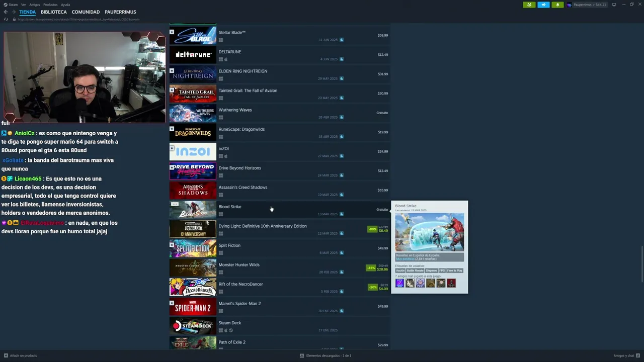
Task: Open the green friends activity button
Action: click(x=529, y=5)
